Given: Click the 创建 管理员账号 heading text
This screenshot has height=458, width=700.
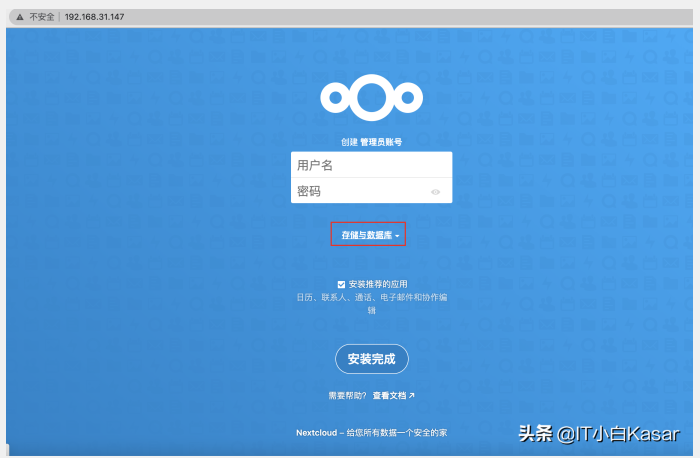Looking at the screenshot, I should tap(371, 142).
